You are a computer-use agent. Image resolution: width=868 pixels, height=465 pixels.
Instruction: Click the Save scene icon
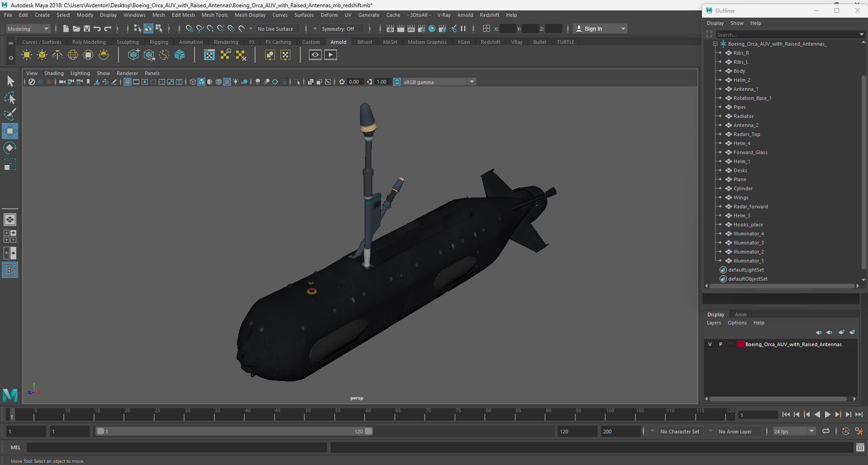click(x=86, y=28)
